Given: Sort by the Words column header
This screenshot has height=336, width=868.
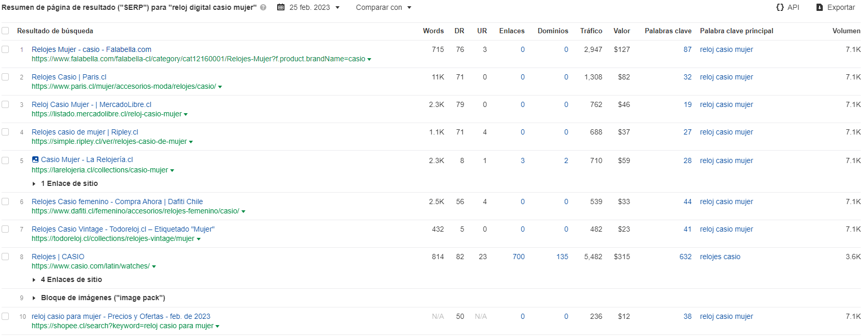Looking at the screenshot, I should 433,31.
